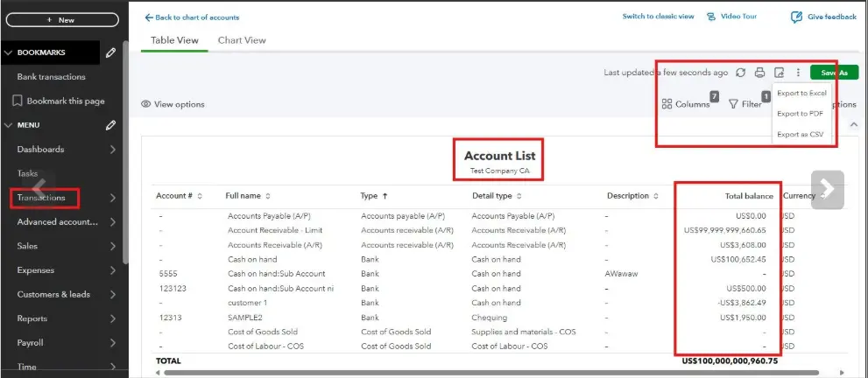Expand the Customers & leads submenu chevron
The width and height of the screenshot is (868, 378).
click(112, 295)
